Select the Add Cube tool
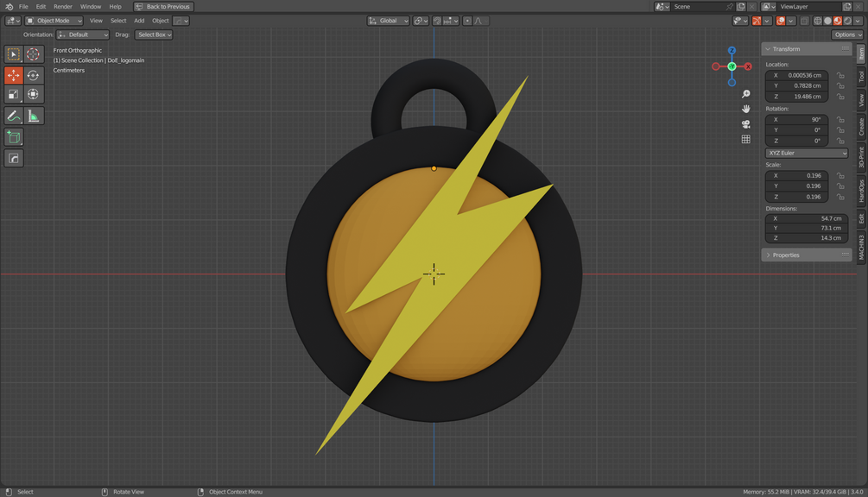 [x=14, y=137]
